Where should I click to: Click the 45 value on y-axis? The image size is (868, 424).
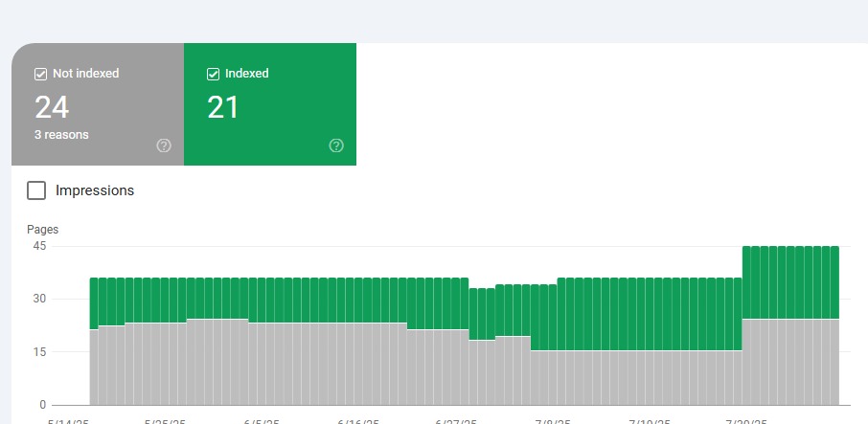(x=39, y=246)
